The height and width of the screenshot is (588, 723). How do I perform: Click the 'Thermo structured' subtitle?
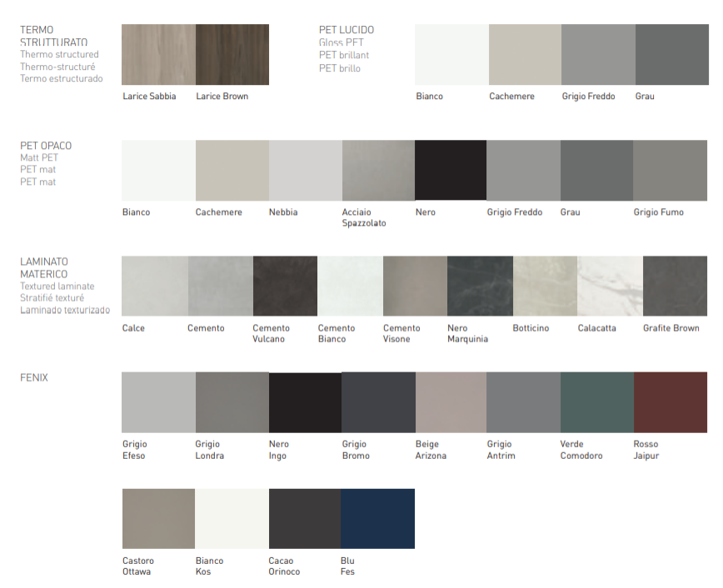click(59, 54)
